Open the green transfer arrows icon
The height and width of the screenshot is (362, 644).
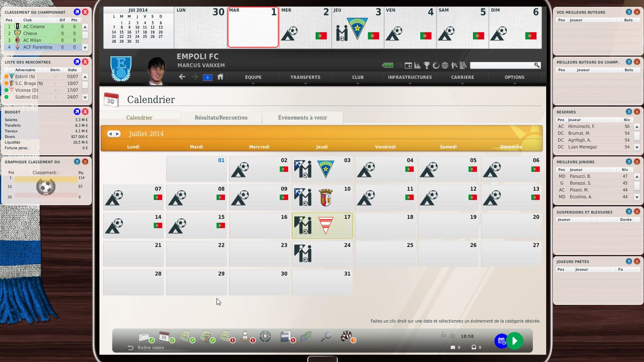click(306, 336)
